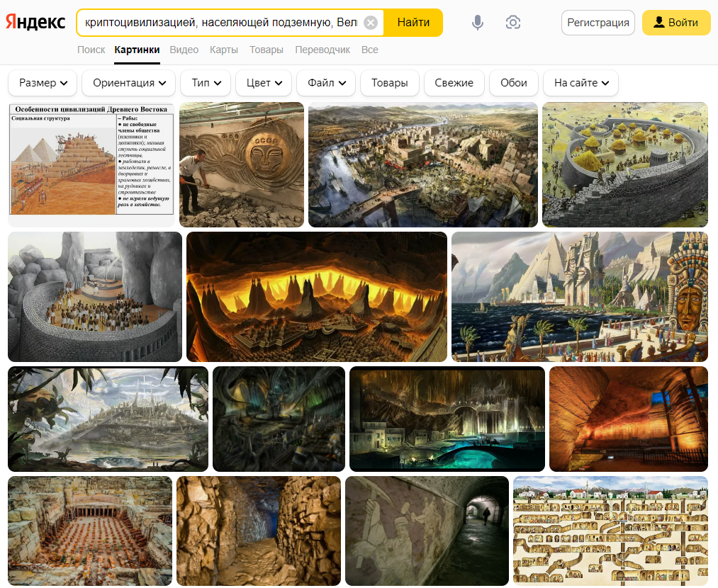Open the glowing orange cavern city image
718x588 pixels.
[x=316, y=297]
